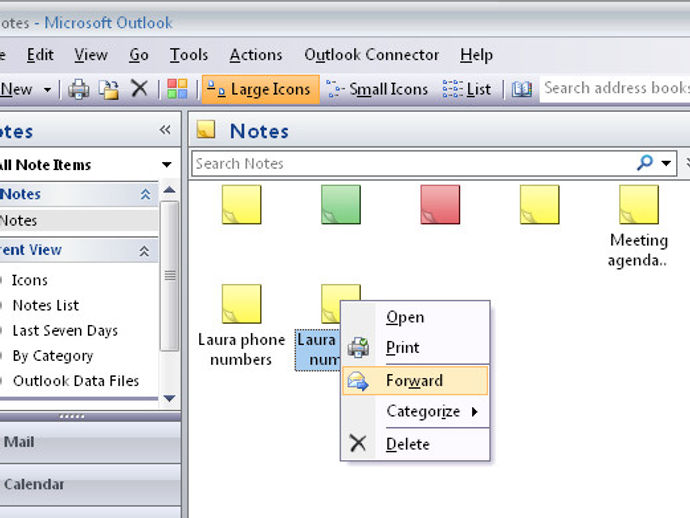This screenshot has width=690, height=518.
Task: Collapse the Current View section
Action: tap(144, 251)
